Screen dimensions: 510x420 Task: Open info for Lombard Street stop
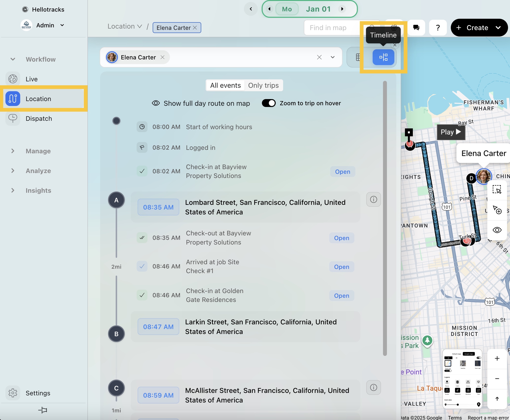point(373,199)
